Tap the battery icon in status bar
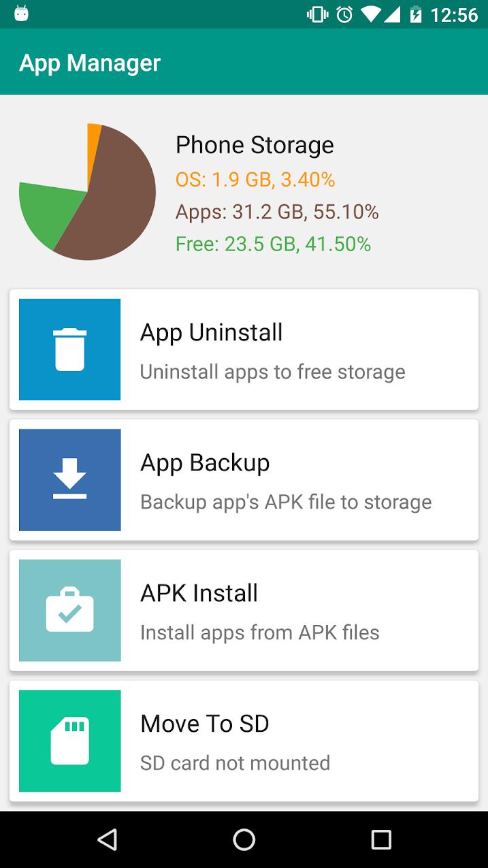 [x=415, y=14]
